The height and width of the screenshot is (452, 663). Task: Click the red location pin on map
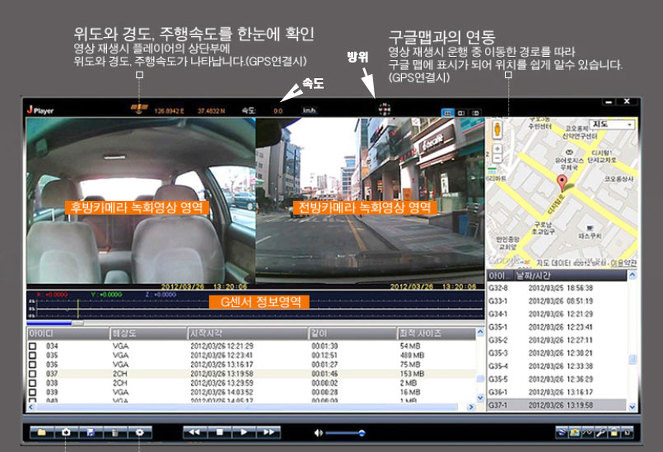[x=562, y=183]
